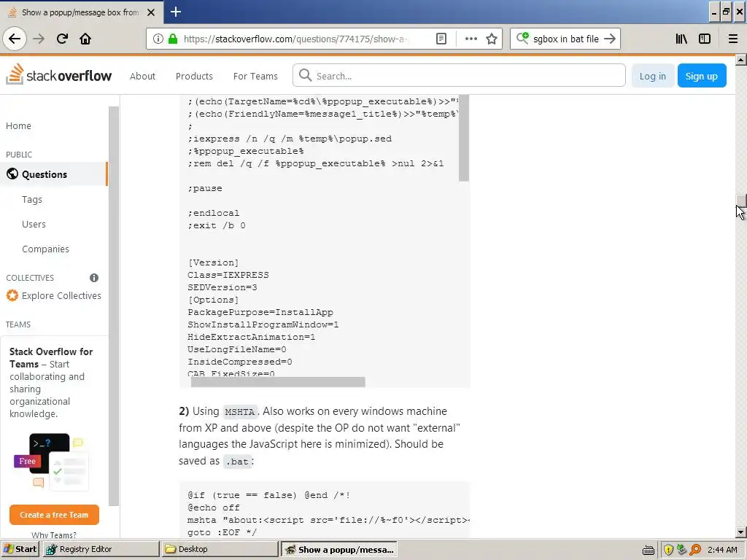Open the Firefox library icon

(x=681, y=39)
